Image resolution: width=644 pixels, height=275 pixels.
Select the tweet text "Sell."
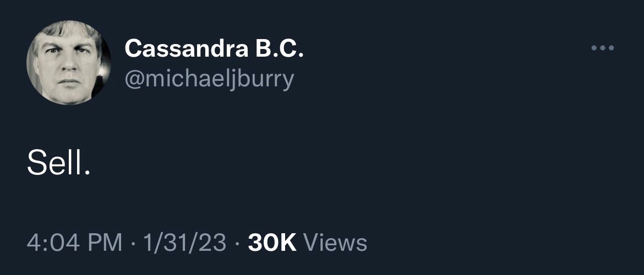click(58, 163)
